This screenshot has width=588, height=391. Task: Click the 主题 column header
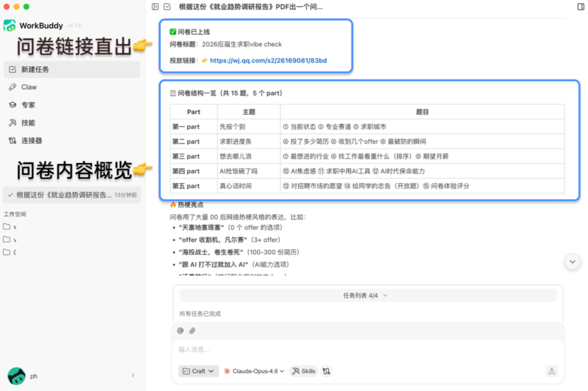coord(249,112)
